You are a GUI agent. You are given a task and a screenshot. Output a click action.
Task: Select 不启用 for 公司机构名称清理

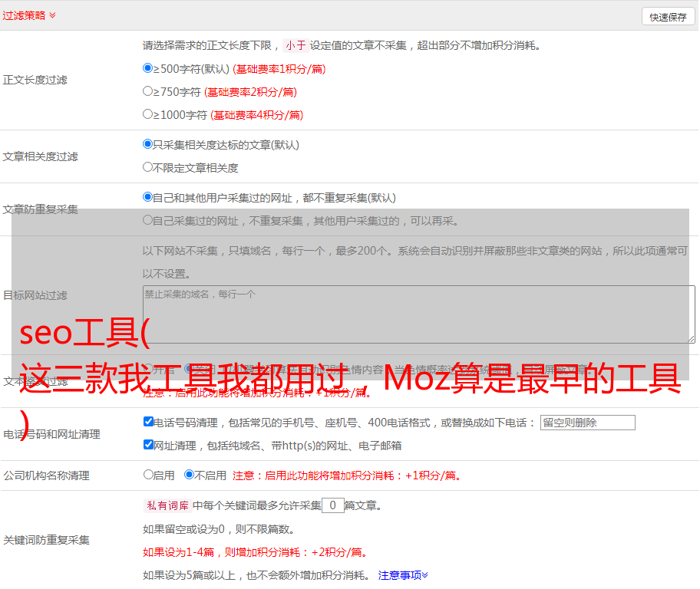pyautogui.click(x=190, y=474)
